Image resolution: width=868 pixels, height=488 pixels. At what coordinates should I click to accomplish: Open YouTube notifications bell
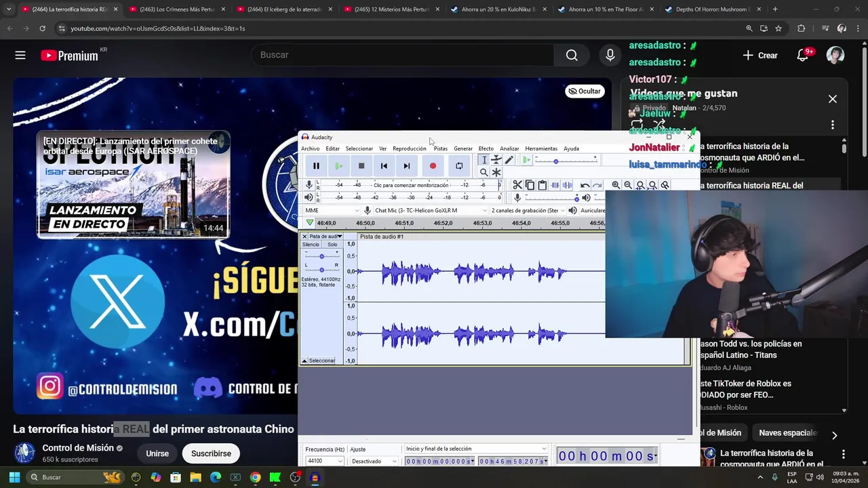[804, 55]
